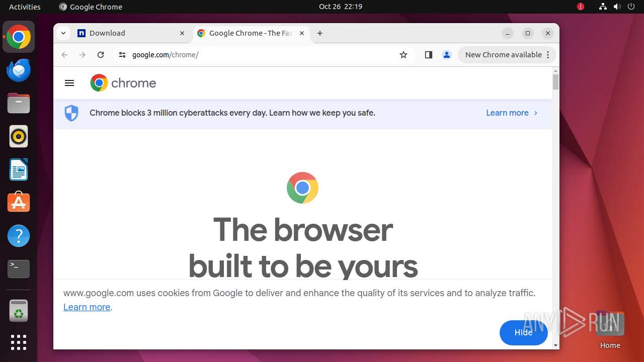Open Rhythmbox music player in the dock
The width and height of the screenshot is (644, 362).
tap(19, 136)
